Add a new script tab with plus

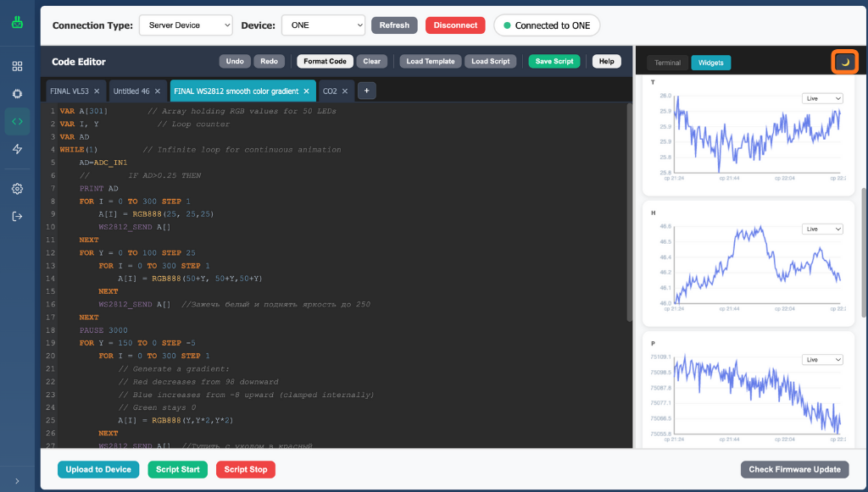pyautogui.click(x=367, y=91)
